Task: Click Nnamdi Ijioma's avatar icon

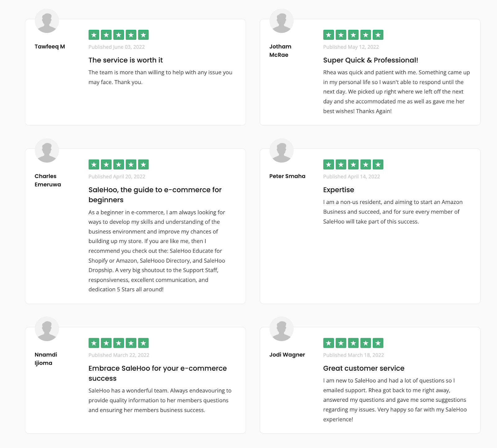Action: (x=47, y=329)
